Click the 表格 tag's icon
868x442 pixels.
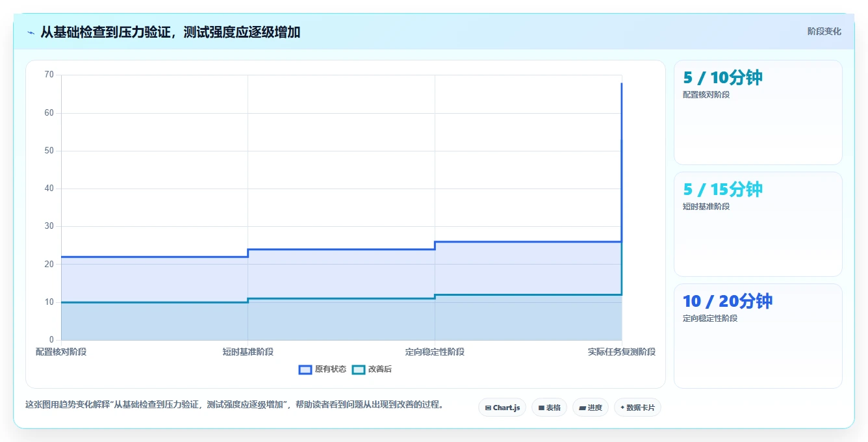click(x=541, y=408)
